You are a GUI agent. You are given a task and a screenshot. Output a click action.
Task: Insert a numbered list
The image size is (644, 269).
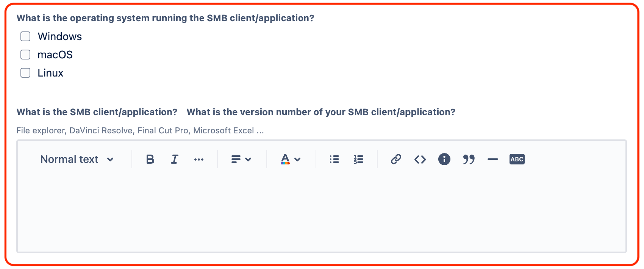[358, 160]
